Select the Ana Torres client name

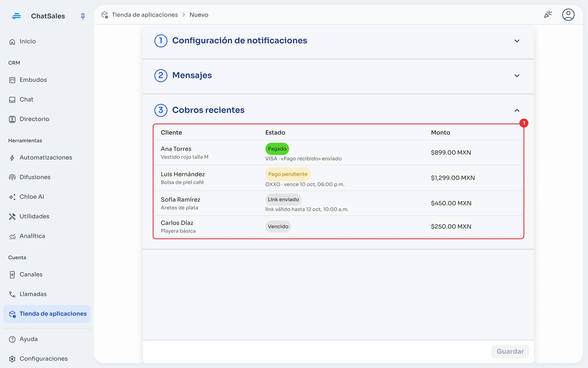point(176,149)
